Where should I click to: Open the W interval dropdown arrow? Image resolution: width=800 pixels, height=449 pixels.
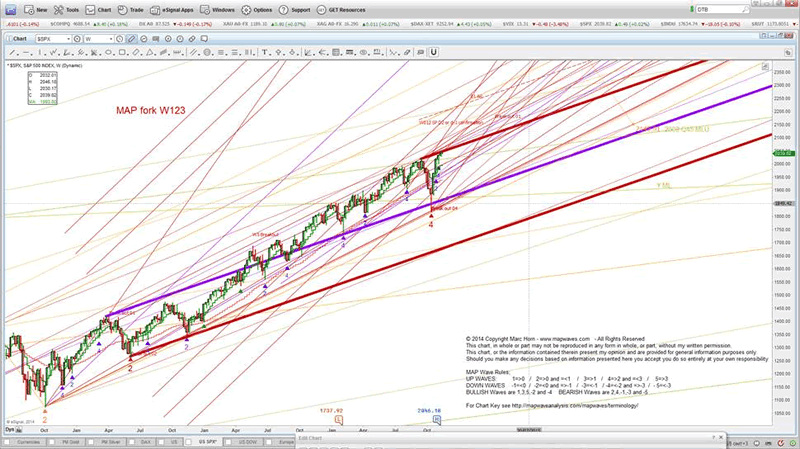[x=111, y=39]
